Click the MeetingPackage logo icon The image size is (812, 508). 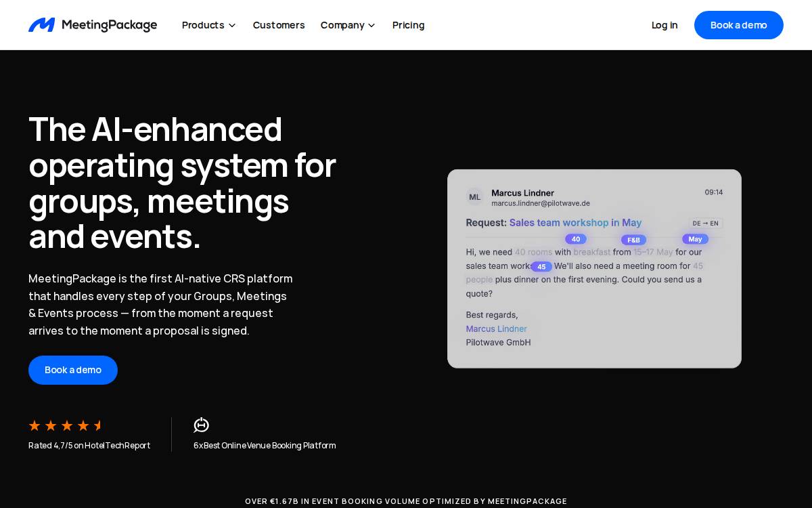[x=41, y=25]
